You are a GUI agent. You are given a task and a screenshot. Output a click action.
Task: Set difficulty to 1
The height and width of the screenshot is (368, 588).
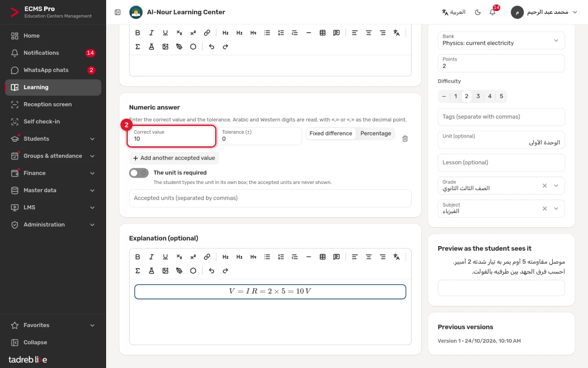[455, 96]
